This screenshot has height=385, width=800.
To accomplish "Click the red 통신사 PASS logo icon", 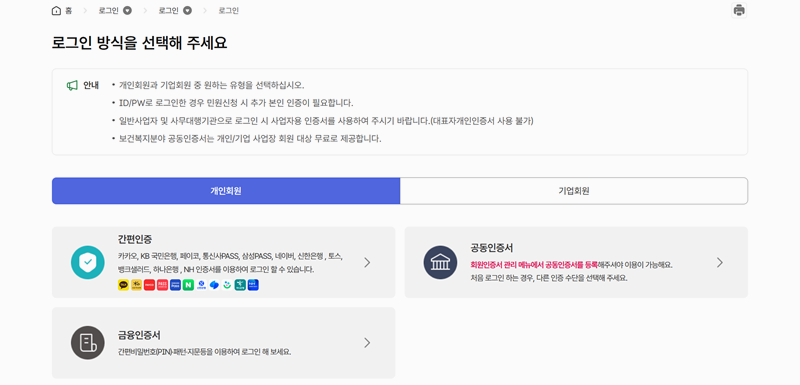I will (162, 286).
